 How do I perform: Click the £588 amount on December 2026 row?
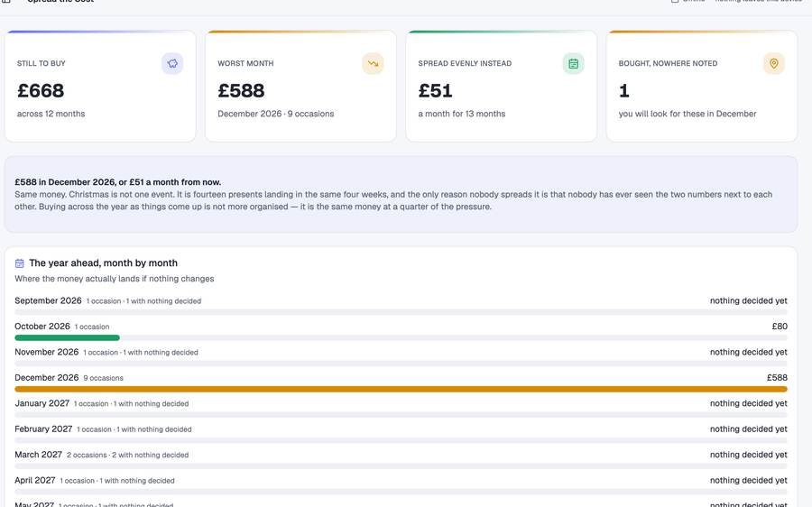(777, 377)
